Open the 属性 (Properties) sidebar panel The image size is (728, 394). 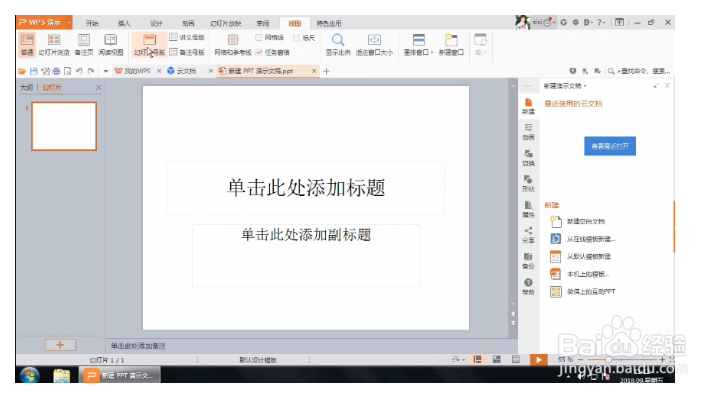(528, 209)
